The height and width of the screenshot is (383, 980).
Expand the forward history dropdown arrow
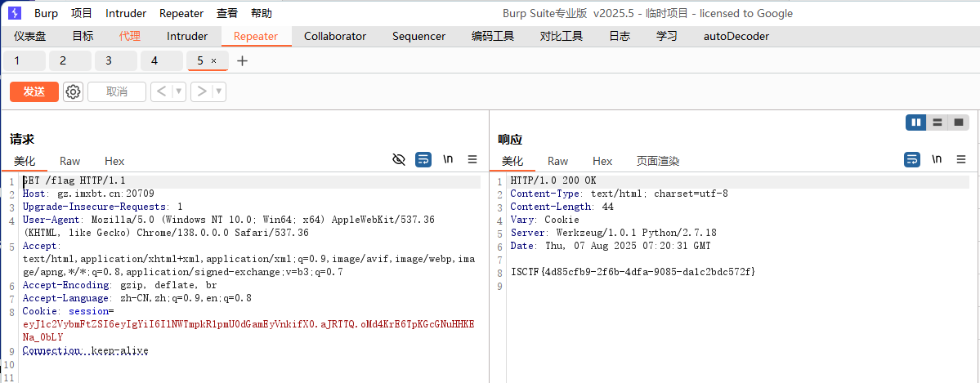(x=219, y=92)
